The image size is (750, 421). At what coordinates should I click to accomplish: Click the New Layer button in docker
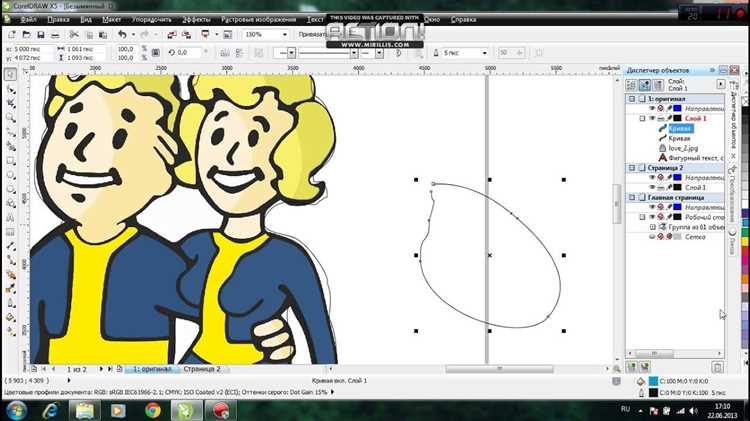coord(631,367)
